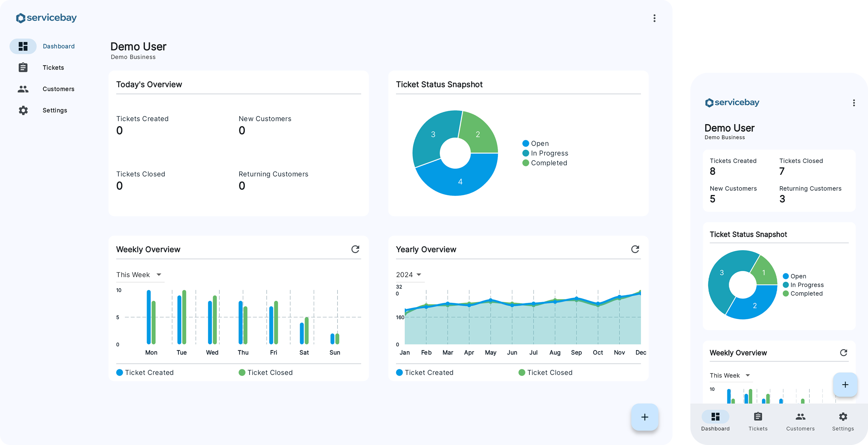
Task: Click the plus add button in desktop view
Action: 644,417
